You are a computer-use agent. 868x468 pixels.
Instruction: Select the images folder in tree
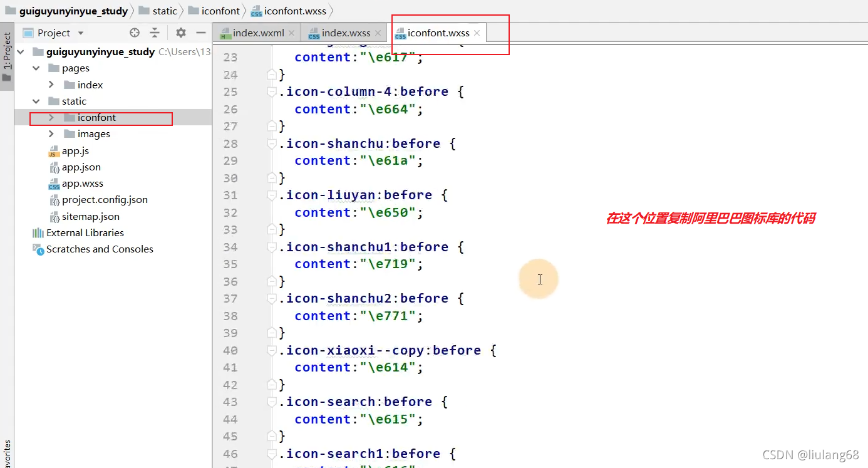coord(94,133)
